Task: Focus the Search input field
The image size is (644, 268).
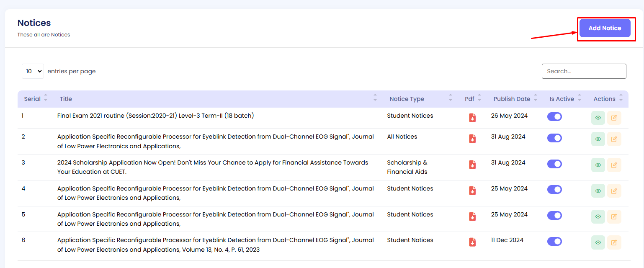Action: pos(584,71)
